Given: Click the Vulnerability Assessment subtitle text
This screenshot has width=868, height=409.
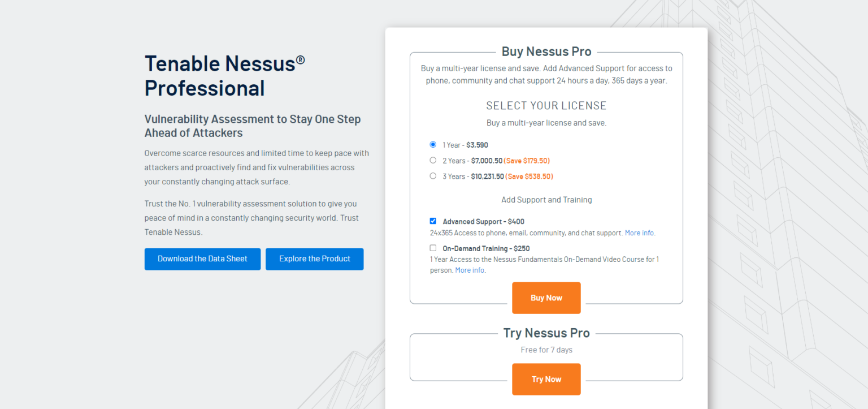Looking at the screenshot, I should pos(253,126).
